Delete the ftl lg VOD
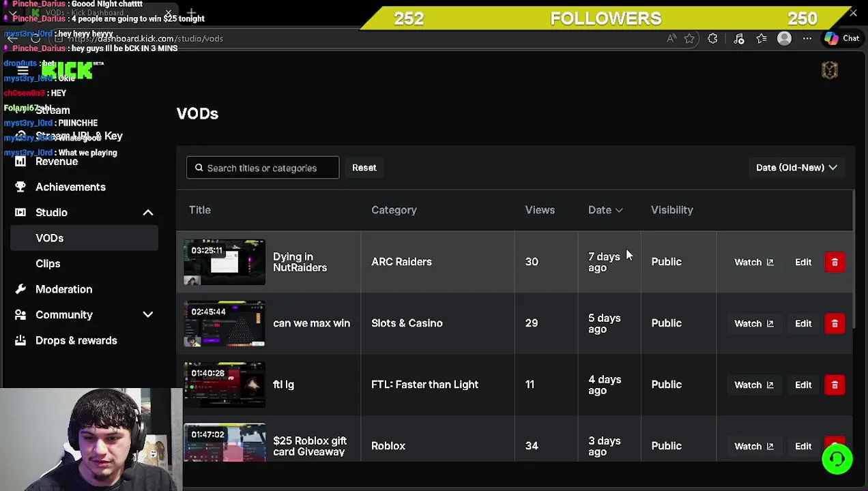Image resolution: width=868 pixels, height=491 pixels. (835, 385)
